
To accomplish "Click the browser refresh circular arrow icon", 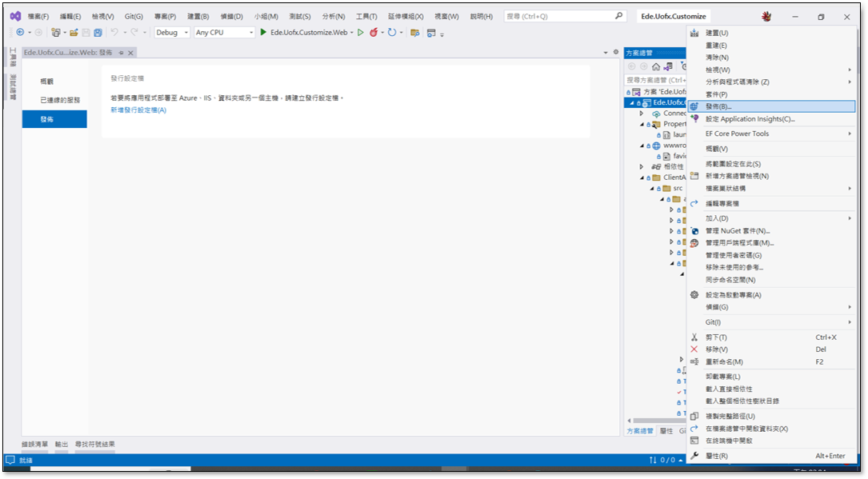I will 392,33.
